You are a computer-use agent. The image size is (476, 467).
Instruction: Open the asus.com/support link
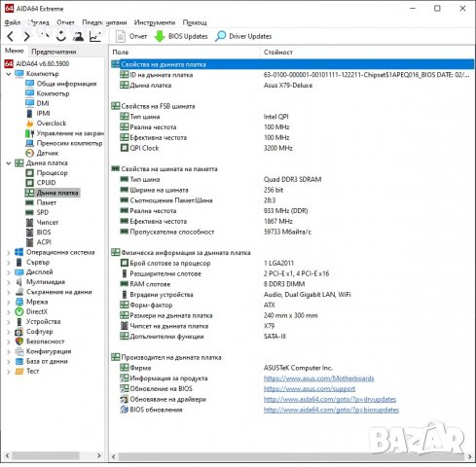click(310, 389)
